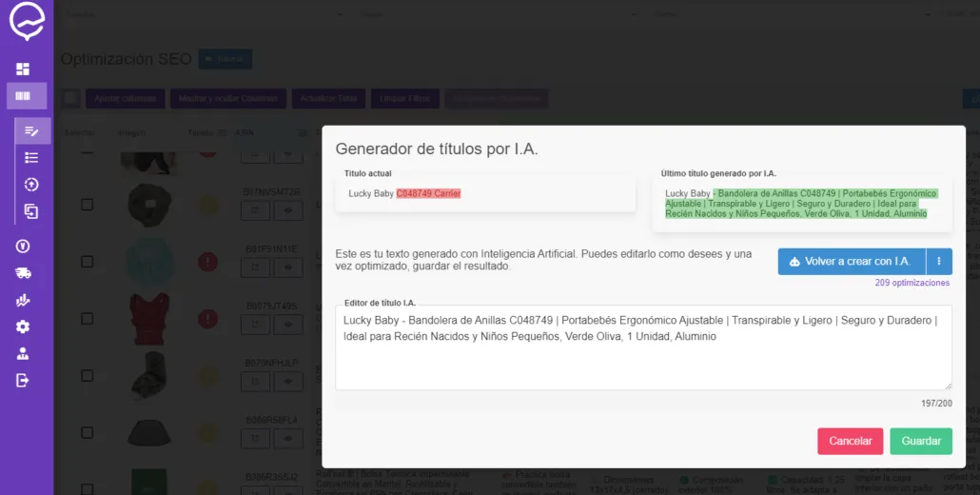Open the dashboard grid icon in sidebar
The image size is (980, 495).
tap(23, 69)
